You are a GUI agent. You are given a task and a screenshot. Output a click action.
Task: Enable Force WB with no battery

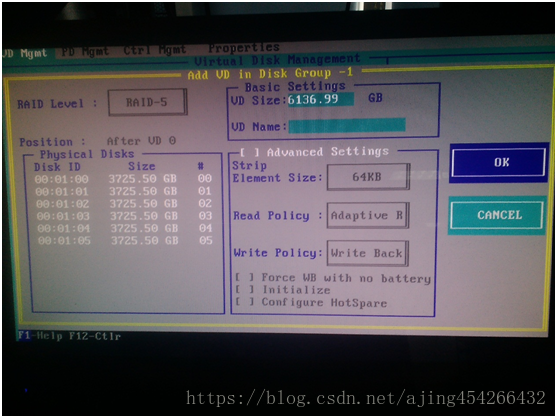245,277
